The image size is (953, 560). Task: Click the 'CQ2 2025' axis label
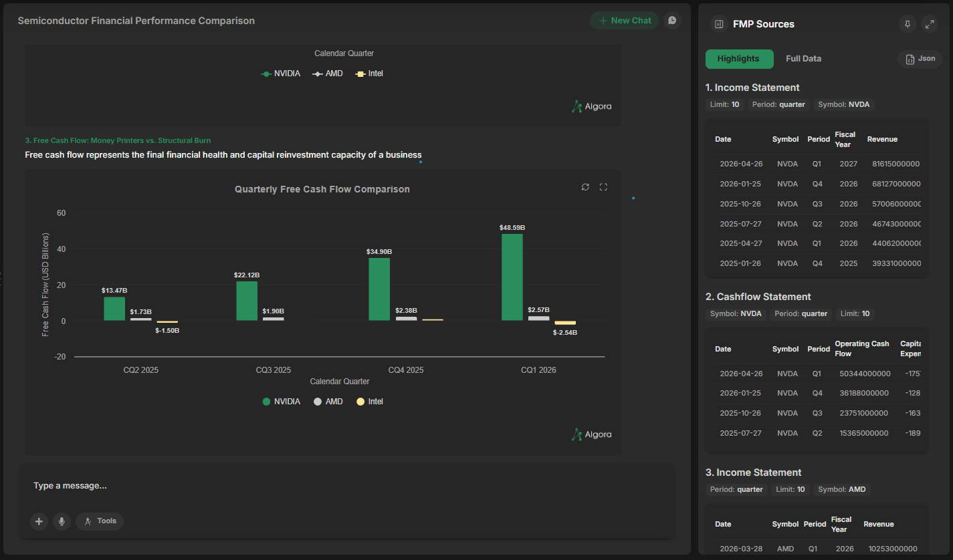click(x=141, y=370)
